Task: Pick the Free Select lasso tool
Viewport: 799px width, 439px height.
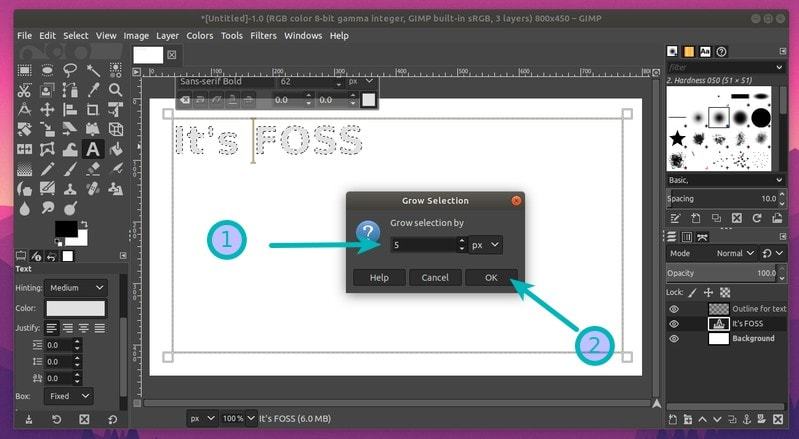Action: pyautogui.click(x=70, y=69)
